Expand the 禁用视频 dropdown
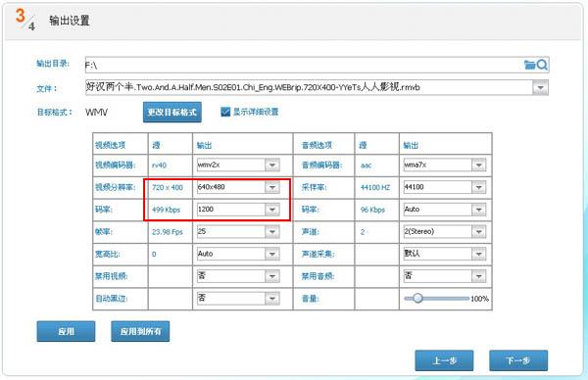Viewport: 588px width, 380px height. [272, 276]
